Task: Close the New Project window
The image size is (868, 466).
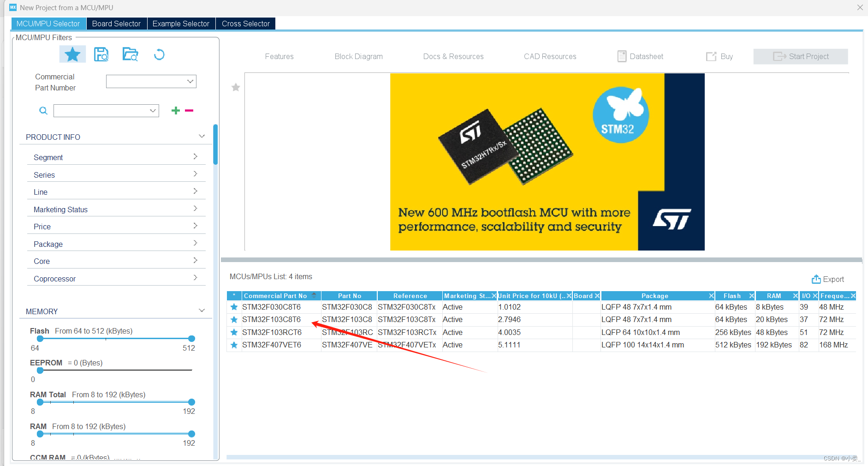Action: (860, 7)
